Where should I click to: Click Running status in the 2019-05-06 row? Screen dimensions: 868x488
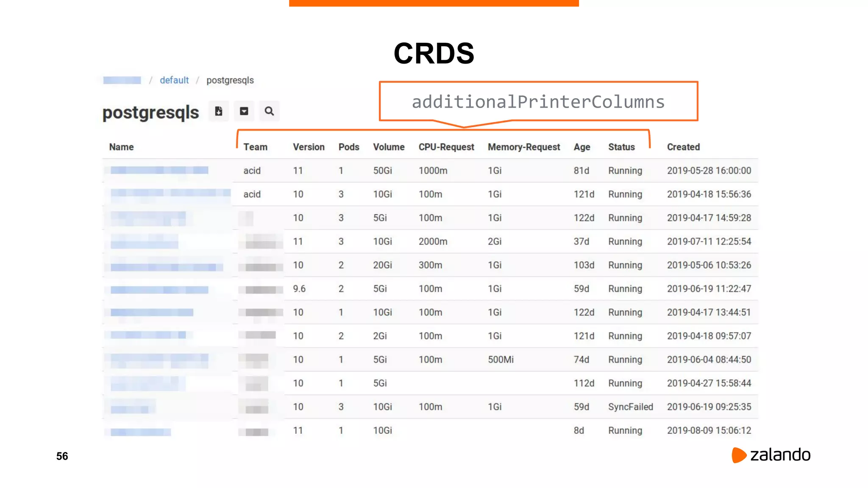coord(625,265)
